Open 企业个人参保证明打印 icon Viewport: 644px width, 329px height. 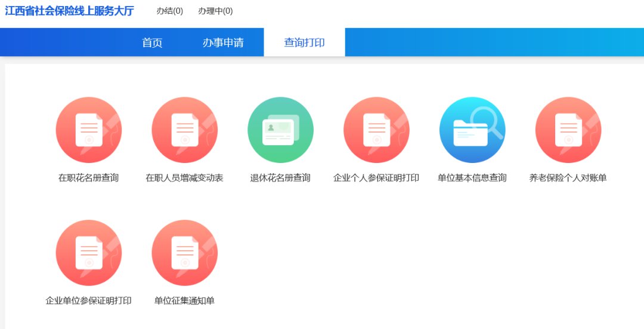coord(376,130)
